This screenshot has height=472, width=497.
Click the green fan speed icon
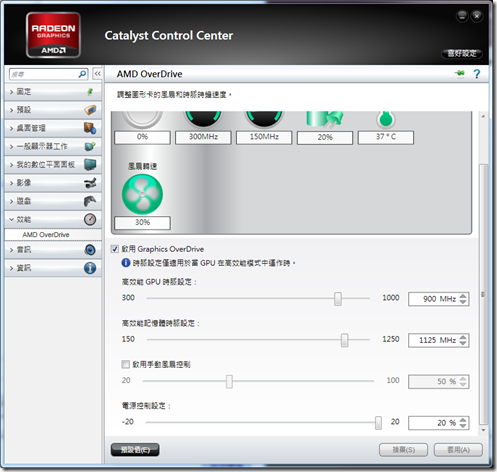tap(142, 194)
